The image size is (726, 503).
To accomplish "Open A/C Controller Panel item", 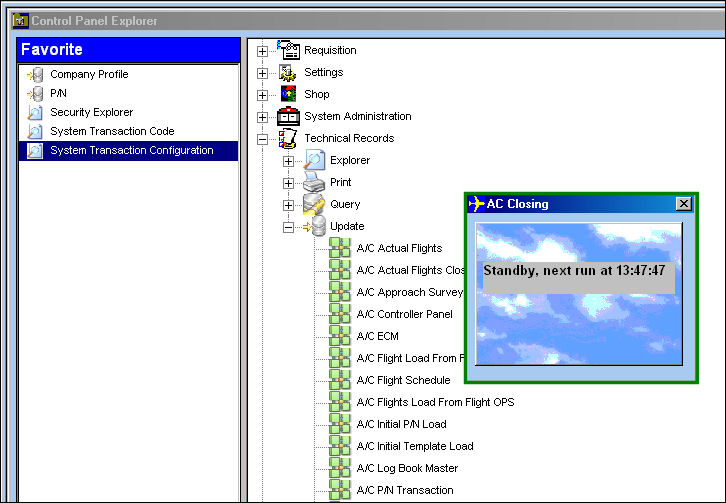I will pos(404,314).
